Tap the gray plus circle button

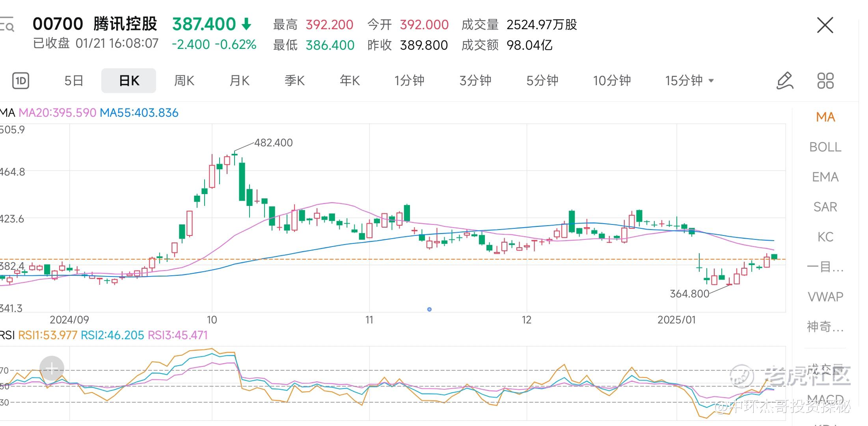(x=52, y=368)
